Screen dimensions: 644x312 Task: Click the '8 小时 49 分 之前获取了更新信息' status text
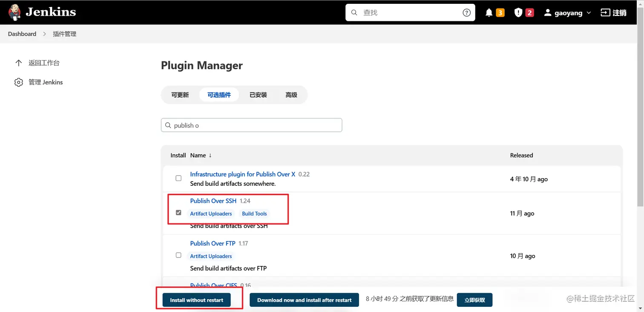pyautogui.click(x=410, y=299)
